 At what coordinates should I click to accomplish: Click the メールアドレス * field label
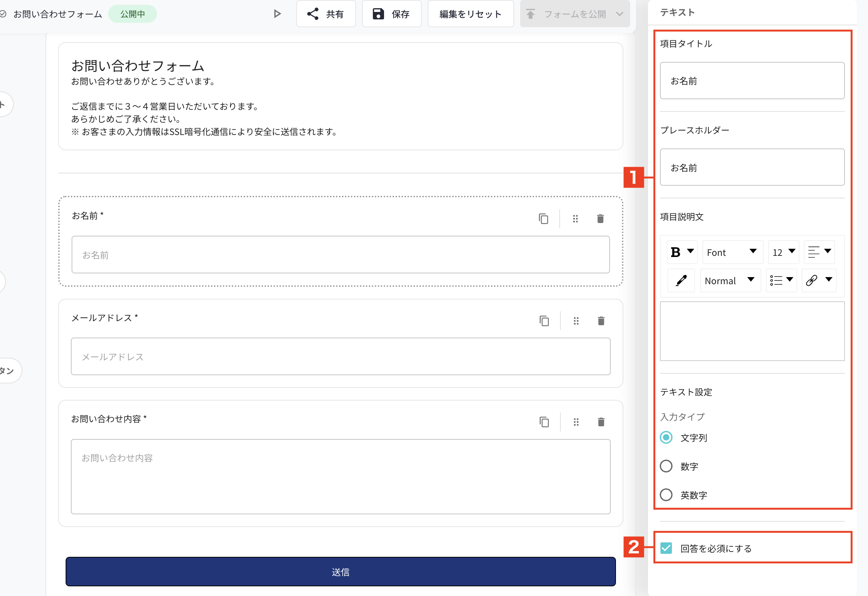point(104,318)
